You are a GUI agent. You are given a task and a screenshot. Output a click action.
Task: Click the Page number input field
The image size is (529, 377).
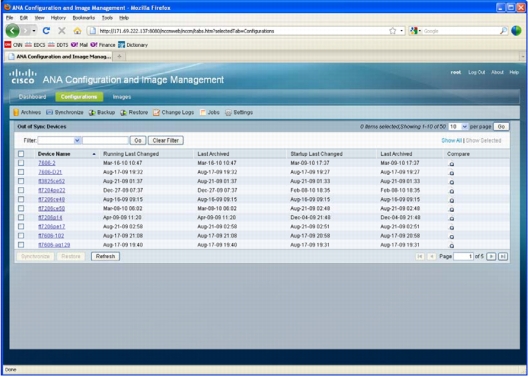click(x=463, y=257)
